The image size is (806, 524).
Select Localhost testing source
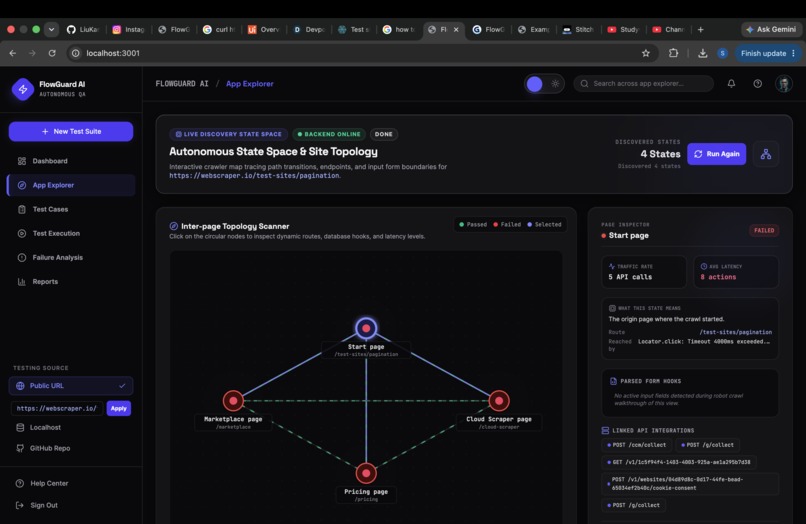(x=71, y=427)
